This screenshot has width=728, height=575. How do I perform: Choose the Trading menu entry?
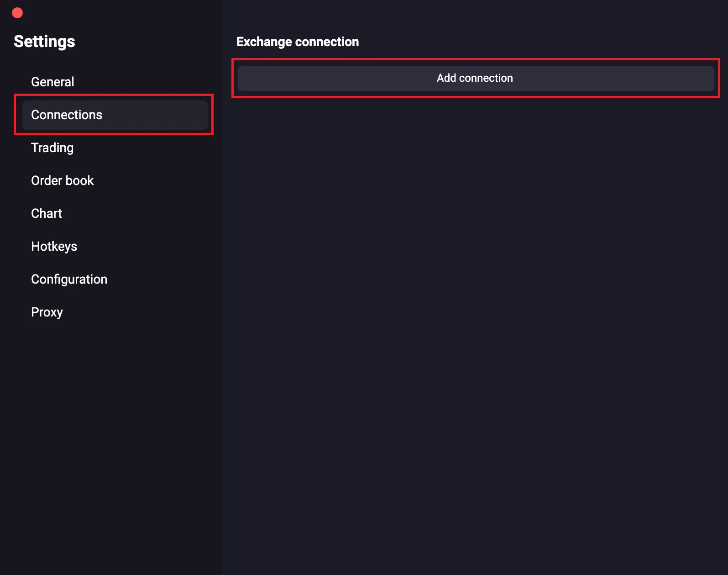point(52,148)
